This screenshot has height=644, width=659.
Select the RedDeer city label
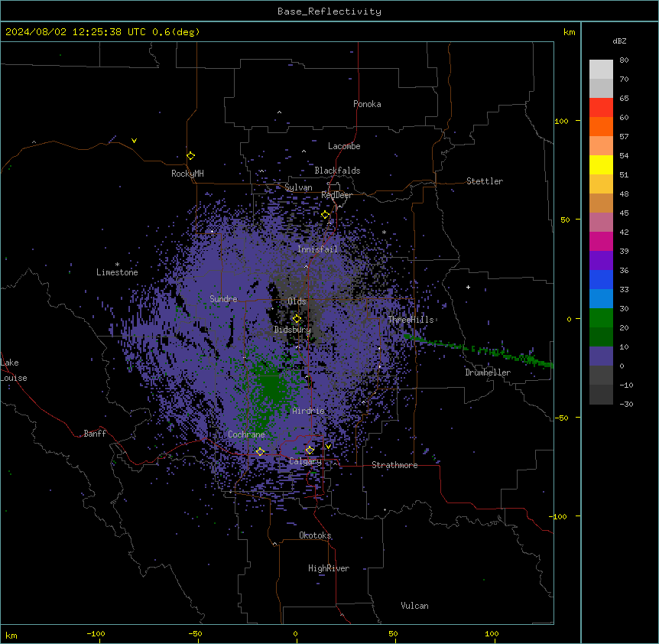click(x=336, y=195)
